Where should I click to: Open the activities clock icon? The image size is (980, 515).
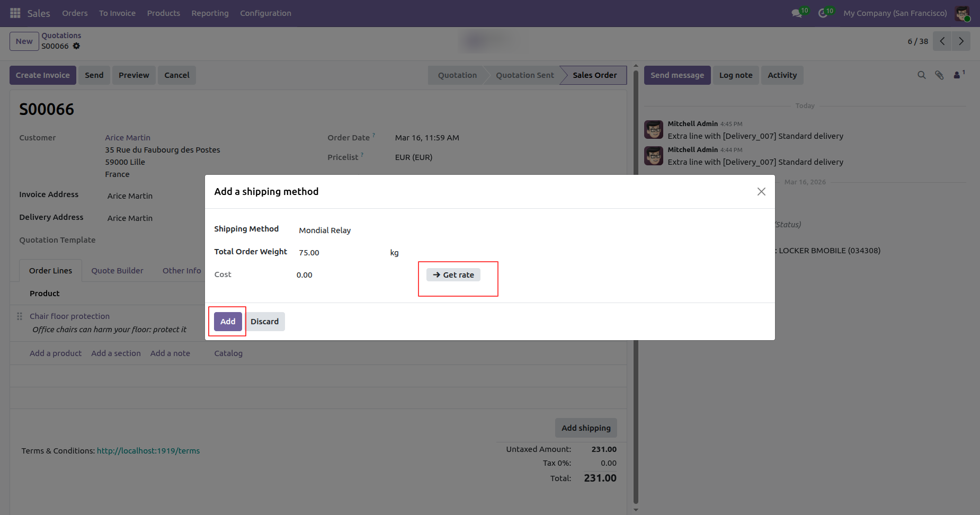tap(823, 13)
